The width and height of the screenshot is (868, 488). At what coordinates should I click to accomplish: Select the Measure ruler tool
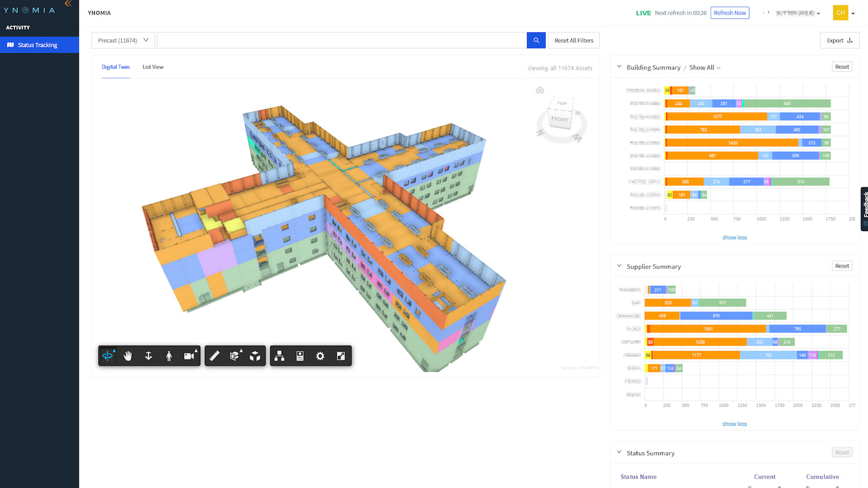(214, 356)
